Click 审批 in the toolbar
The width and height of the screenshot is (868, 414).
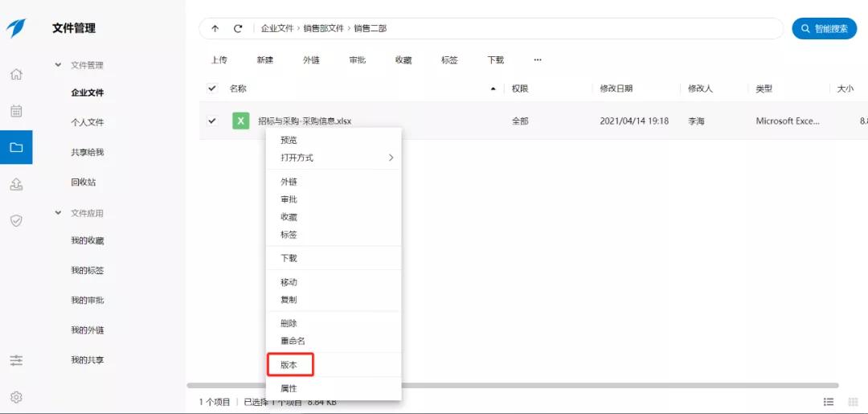[358, 59]
